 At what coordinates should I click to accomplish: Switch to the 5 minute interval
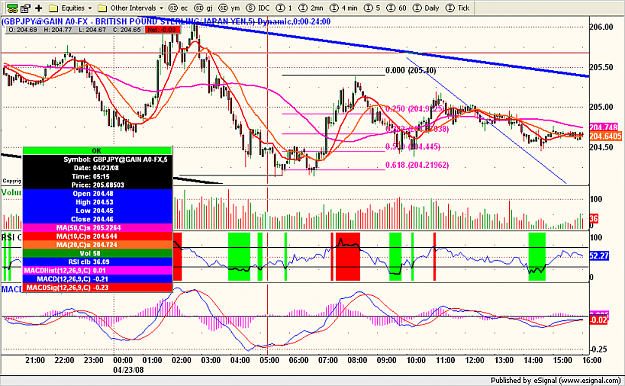(x=372, y=8)
